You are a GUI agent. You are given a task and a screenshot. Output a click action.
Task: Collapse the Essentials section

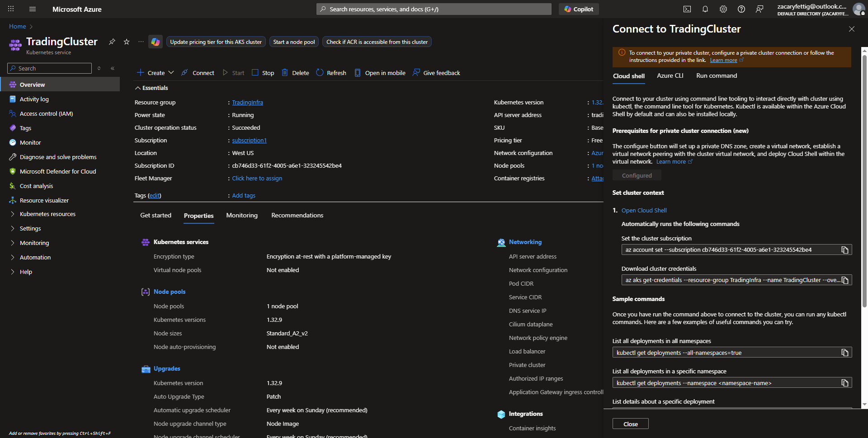pos(138,88)
